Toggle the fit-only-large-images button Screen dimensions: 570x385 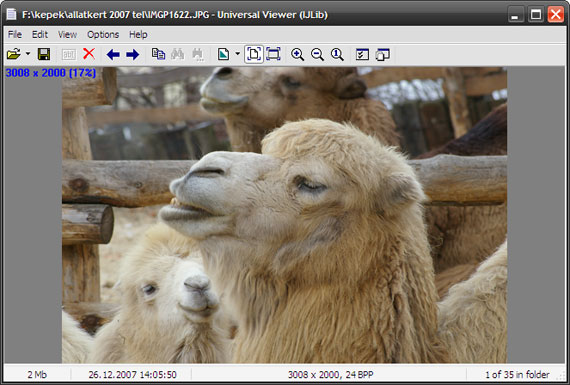[x=273, y=54]
